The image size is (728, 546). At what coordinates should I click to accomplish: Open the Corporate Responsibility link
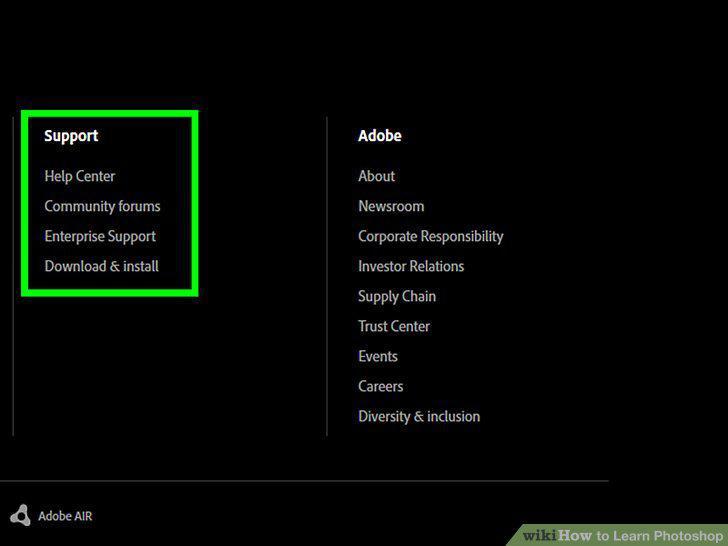click(x=430, y=236)
